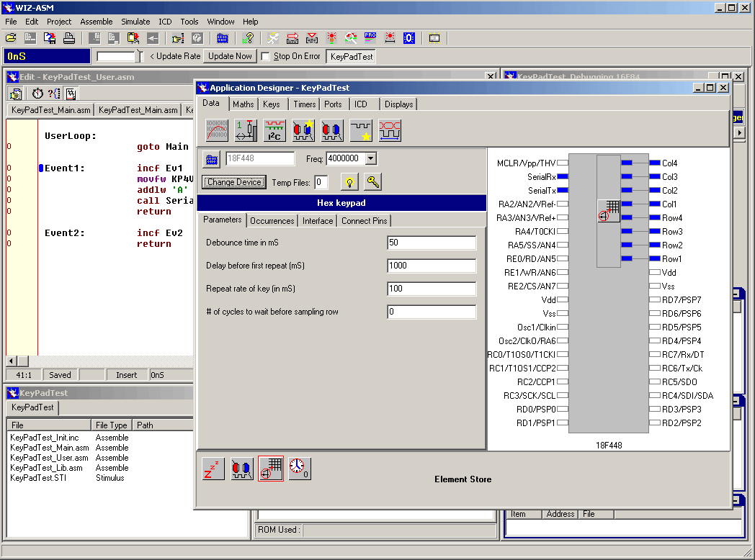
Task: Switch to the Timers tab
Action: click(305, 104)
